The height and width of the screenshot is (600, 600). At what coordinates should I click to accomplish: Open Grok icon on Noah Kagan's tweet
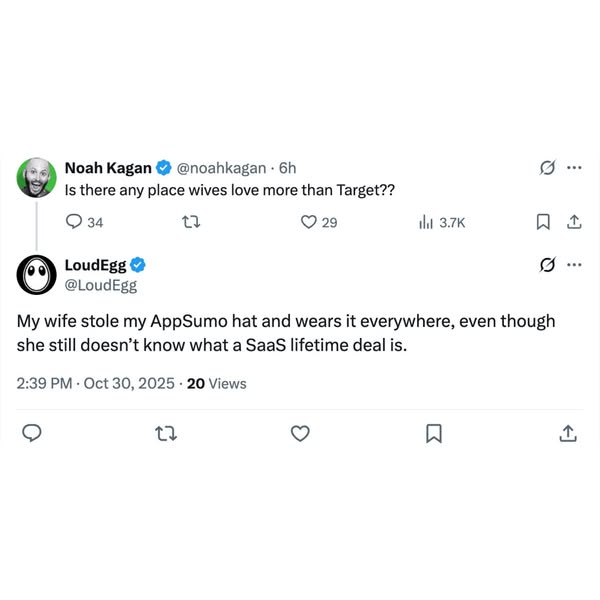tap(547, 168)
